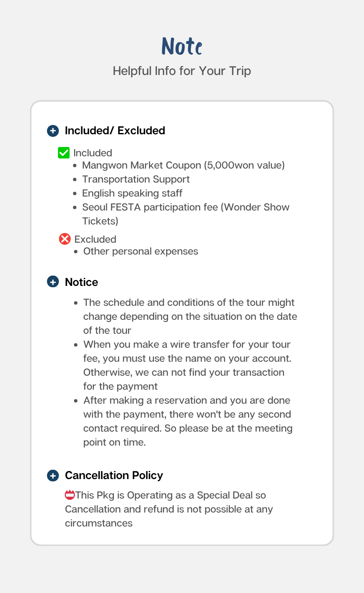Click the plus icon beside Included/ Excluded
The height and width of the screenshot is (593, 364).
pos(53,131)
